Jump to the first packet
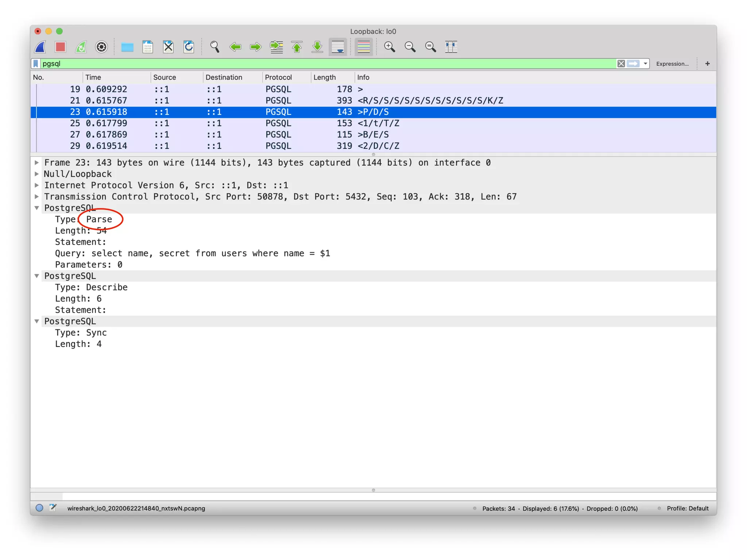 (x=297, y=47)
